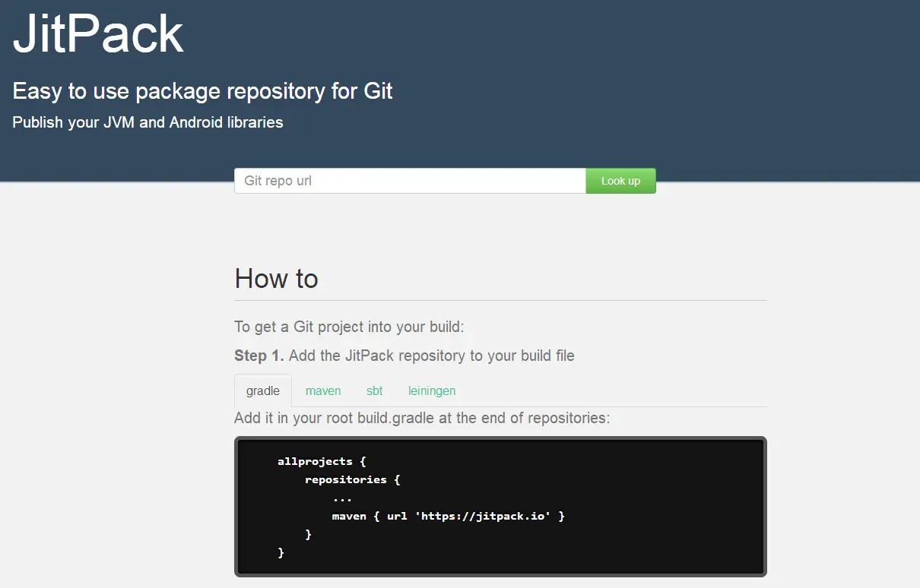
Task: Click the JitPack title heading
Action: click(x=98, y=33)
